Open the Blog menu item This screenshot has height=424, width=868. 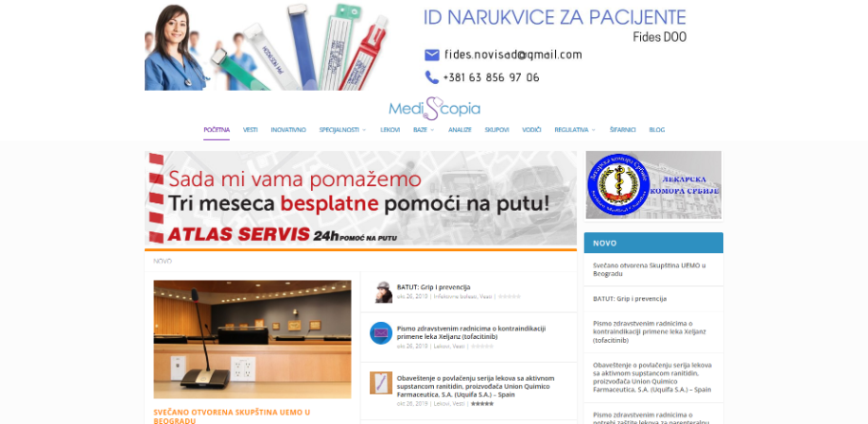656,130
